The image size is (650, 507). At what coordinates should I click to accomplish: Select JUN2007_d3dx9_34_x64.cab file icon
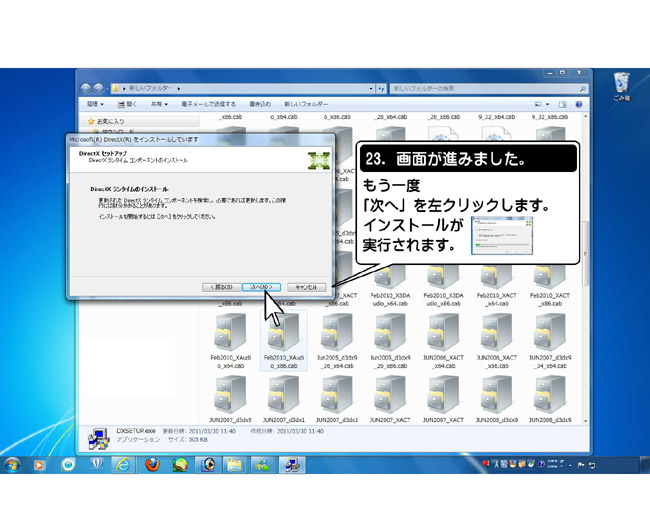point(550,332)
